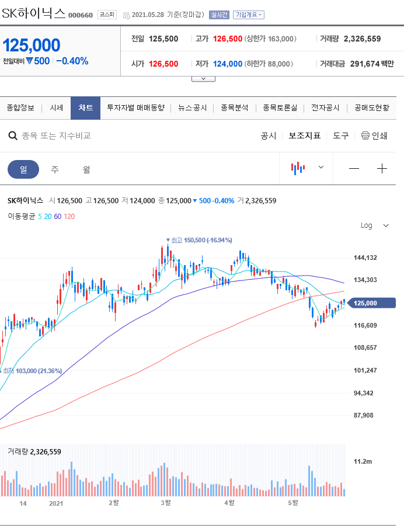The width and height of the screenshot is (404, 532).
Task: Select the 월 monthly period
Action: tap(86, 169)
